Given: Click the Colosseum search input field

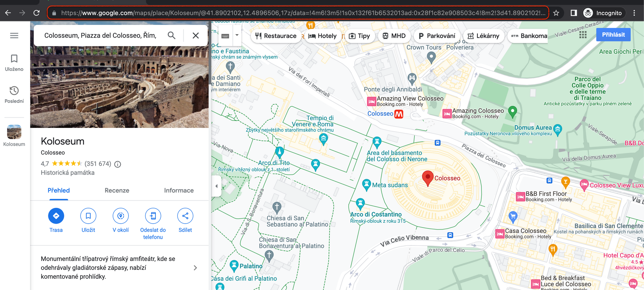Looking at the screenshot, I should 100,35.
